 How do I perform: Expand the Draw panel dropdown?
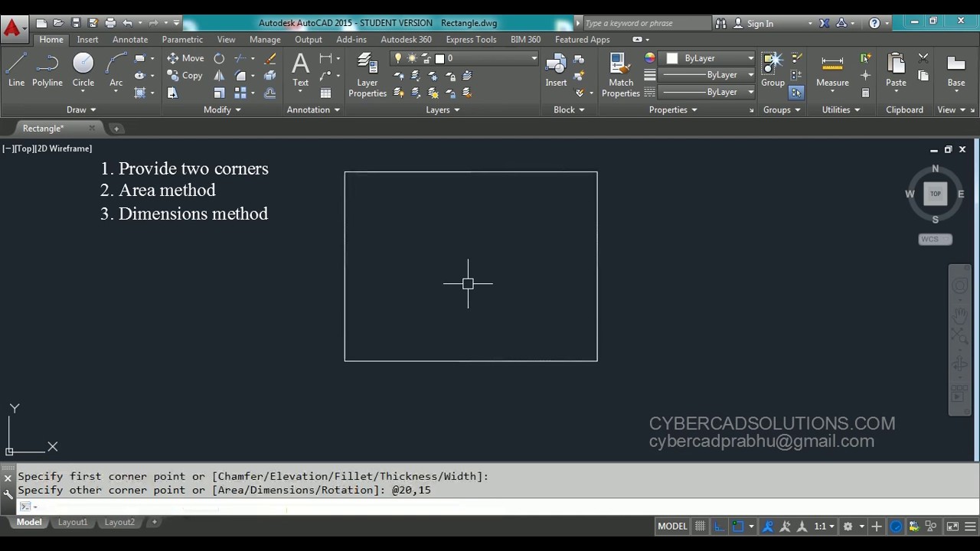pyautogui.click(x=81, y=109)
